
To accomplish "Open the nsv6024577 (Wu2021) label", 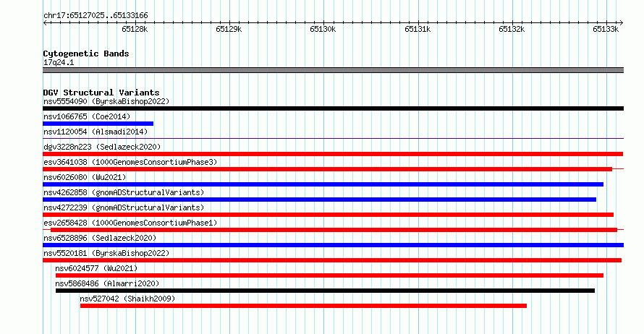I will click(96, 268).
